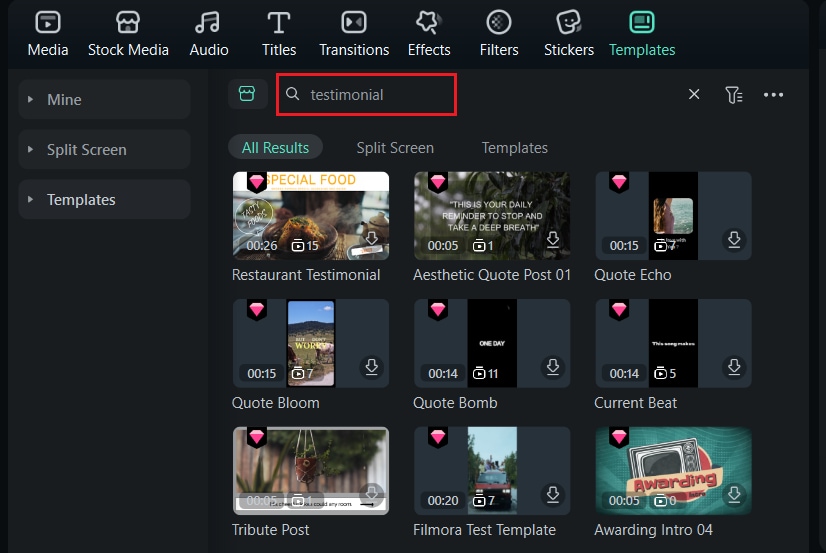Clear the search with the X icon
This screenshot has width=826, height=553.
pos(694,94)
